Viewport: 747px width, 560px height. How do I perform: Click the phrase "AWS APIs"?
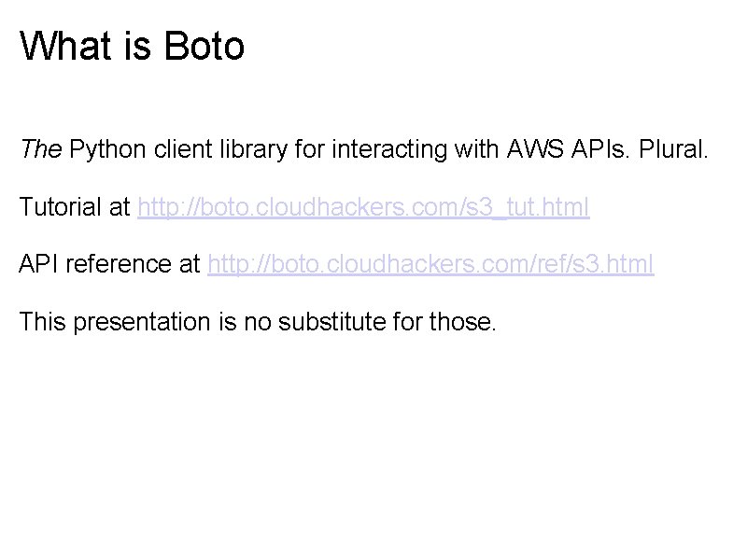coord(559,149)
